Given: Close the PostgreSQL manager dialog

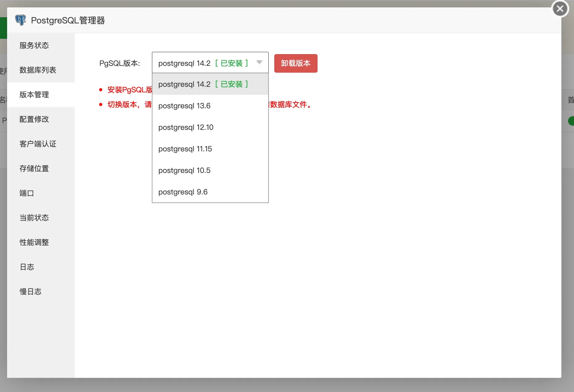Looking at the screenshot, I should click(x=560, y=9).
